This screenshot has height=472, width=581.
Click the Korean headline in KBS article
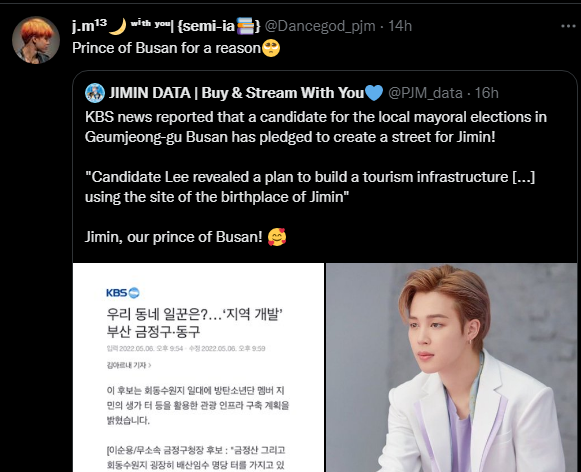(195, 323)
